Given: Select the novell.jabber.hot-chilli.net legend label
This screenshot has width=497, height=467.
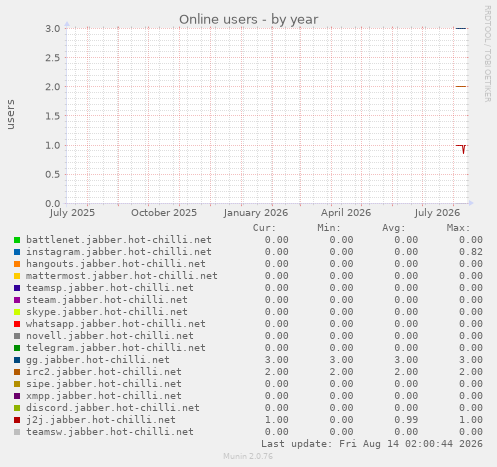Looking at the screenshot, I should [110, 336].
